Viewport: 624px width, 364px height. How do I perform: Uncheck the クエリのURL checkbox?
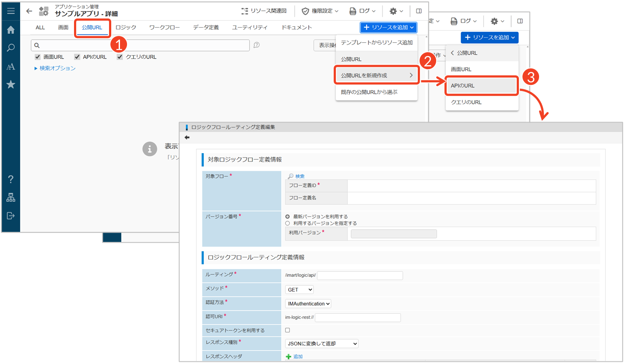pos(120,57)
